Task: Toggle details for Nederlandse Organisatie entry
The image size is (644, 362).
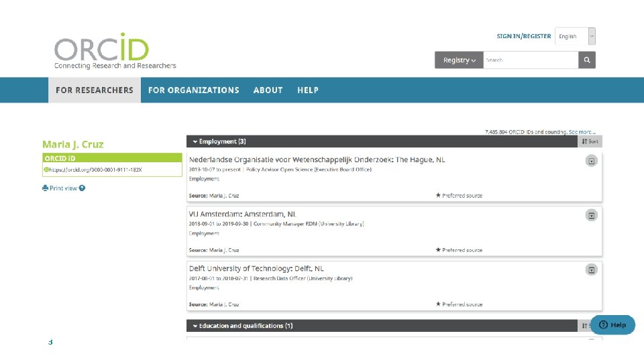Action: click(592, 161)
